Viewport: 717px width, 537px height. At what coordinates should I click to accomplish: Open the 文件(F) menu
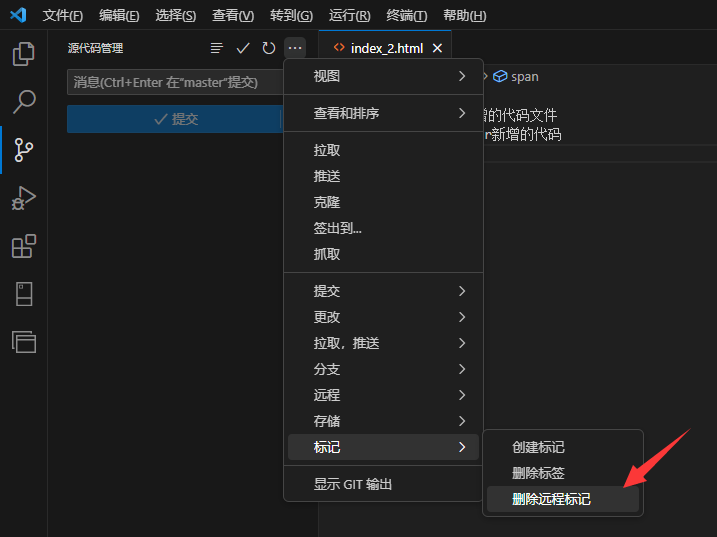(63, 16)
